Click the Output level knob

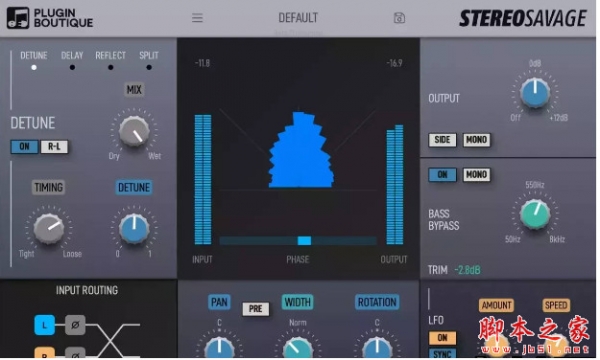(535, 93)
